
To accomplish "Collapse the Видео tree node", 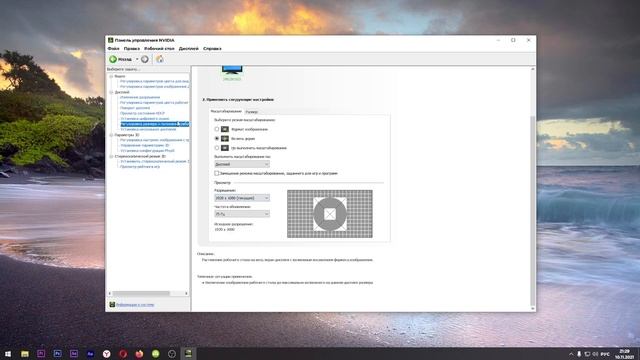I will point(111,76).
